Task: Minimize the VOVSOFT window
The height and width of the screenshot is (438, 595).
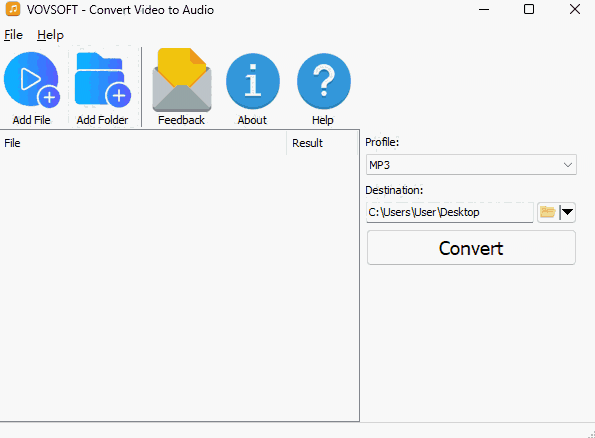Action: point(484,9)
